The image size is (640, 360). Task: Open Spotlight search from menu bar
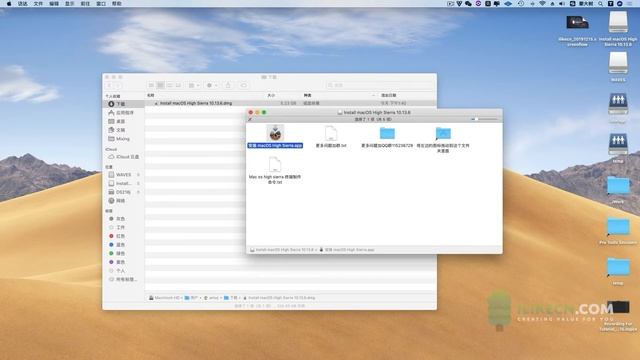coord(600,4)
